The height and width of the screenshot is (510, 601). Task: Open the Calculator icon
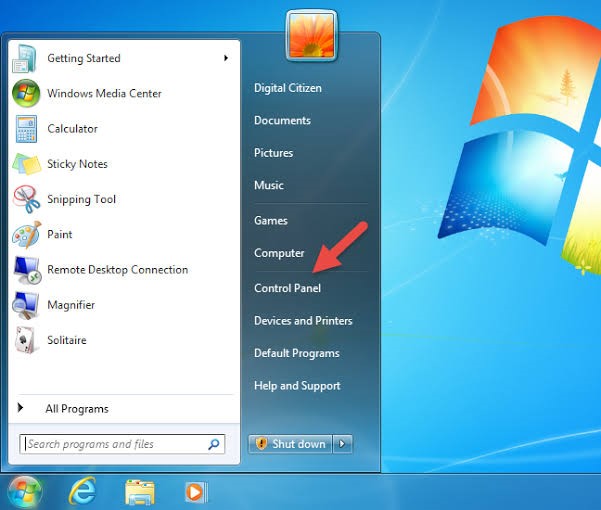click(x=26, y=129)
